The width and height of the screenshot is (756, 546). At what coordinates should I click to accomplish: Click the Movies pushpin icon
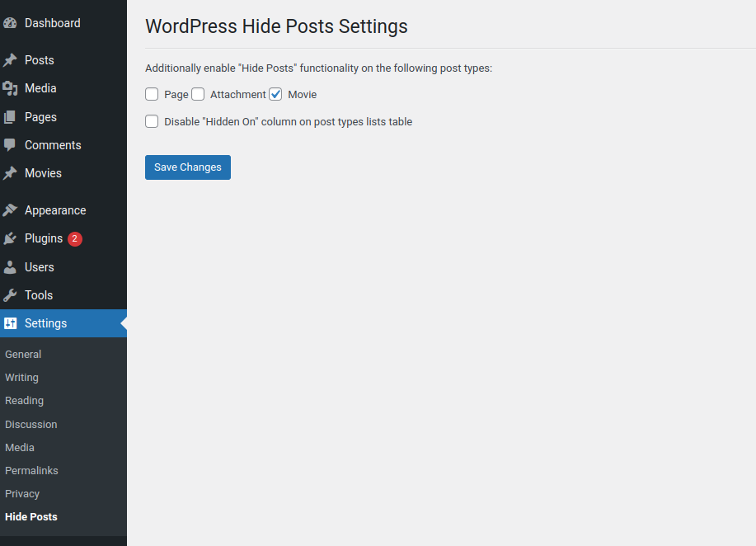10,173
